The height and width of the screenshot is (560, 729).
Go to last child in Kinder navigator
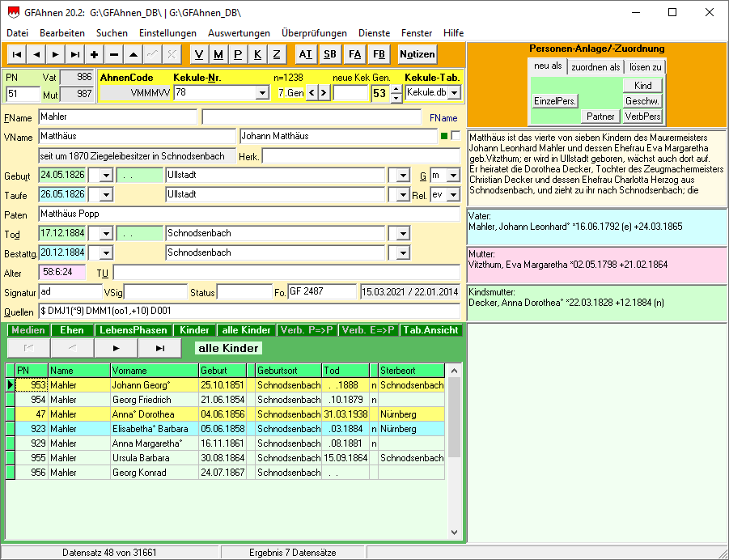[x=159, y=348]
